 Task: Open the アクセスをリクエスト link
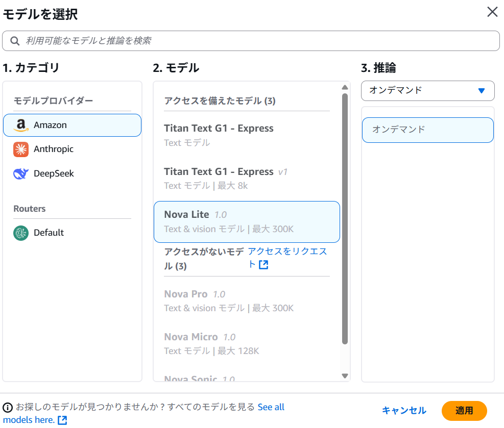(x=287, y=258)
